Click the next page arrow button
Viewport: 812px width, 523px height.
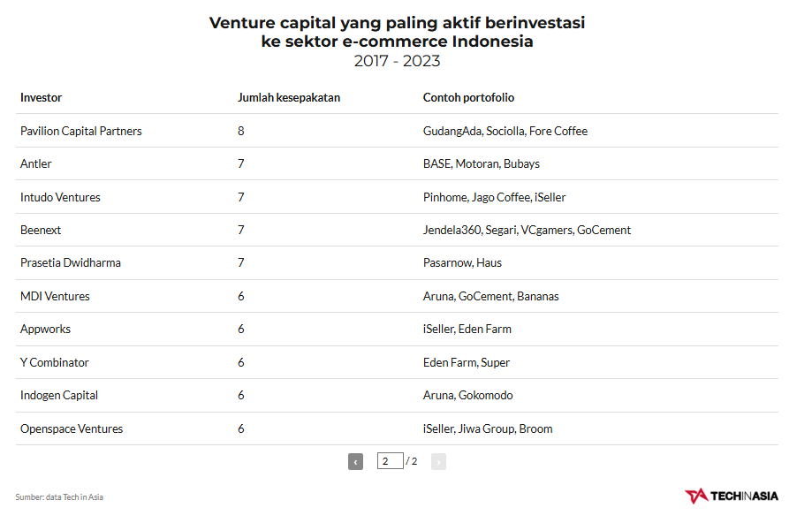tap(438, 461)
